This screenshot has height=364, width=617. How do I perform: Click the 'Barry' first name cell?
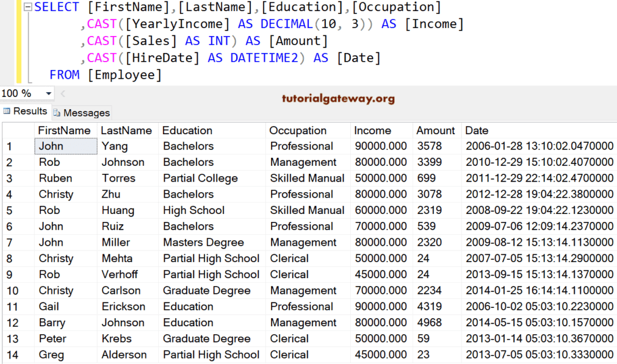66,323
